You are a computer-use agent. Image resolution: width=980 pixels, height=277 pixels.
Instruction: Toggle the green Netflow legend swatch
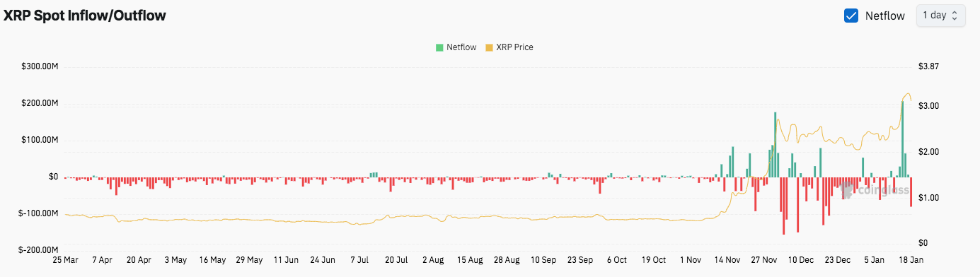[439, 47]
